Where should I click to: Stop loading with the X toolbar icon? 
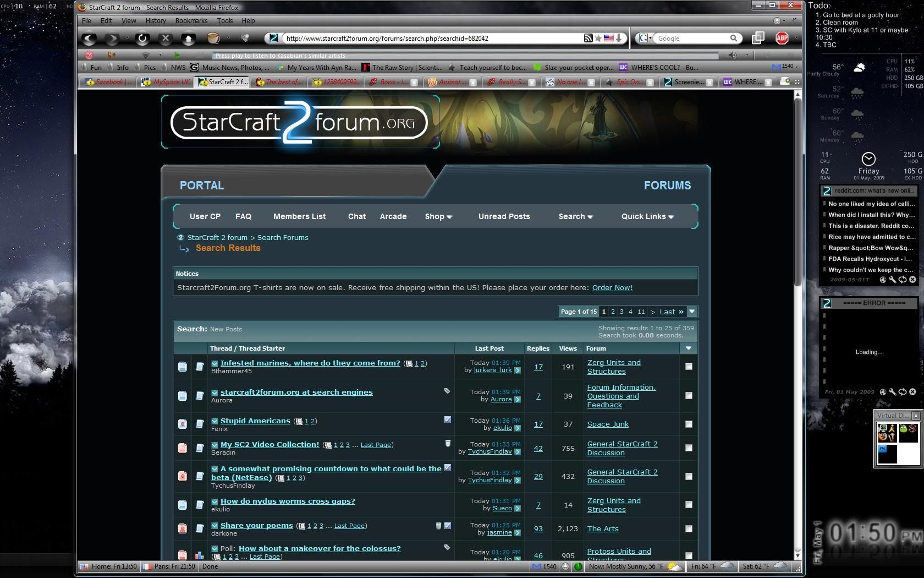[x=166, y=39]
